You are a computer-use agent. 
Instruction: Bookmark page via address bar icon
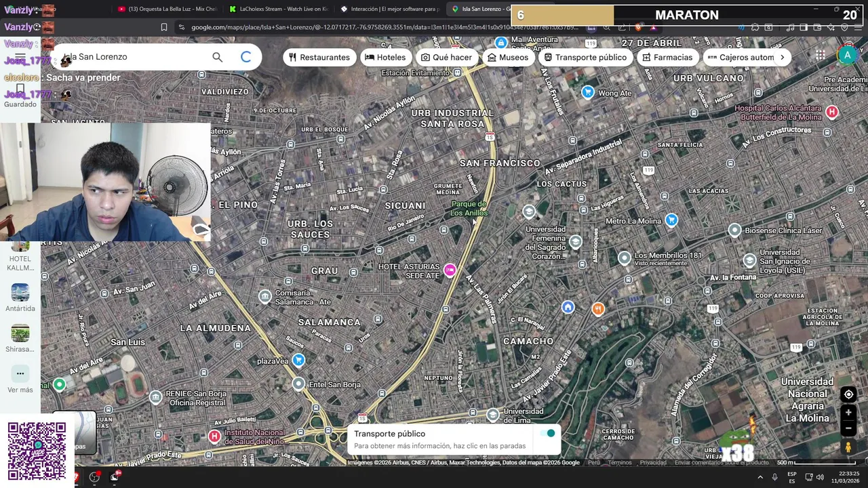[x=163, y=27]
